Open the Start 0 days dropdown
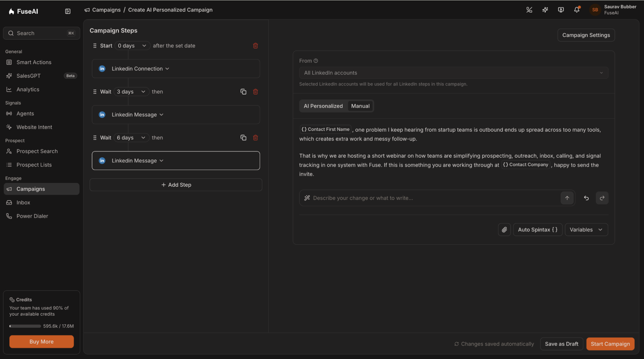Screen dimensions: 644x359 (x=132, y=46)
